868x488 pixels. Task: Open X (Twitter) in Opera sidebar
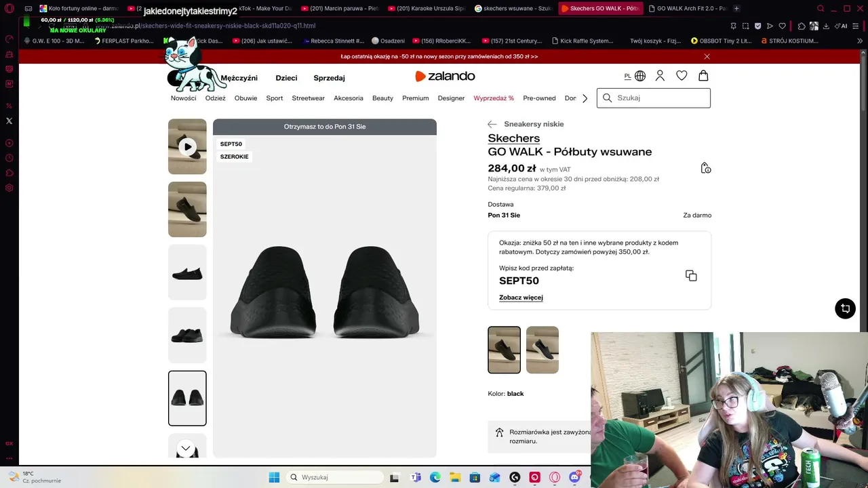pyautogui.click(x=9, y=121)
